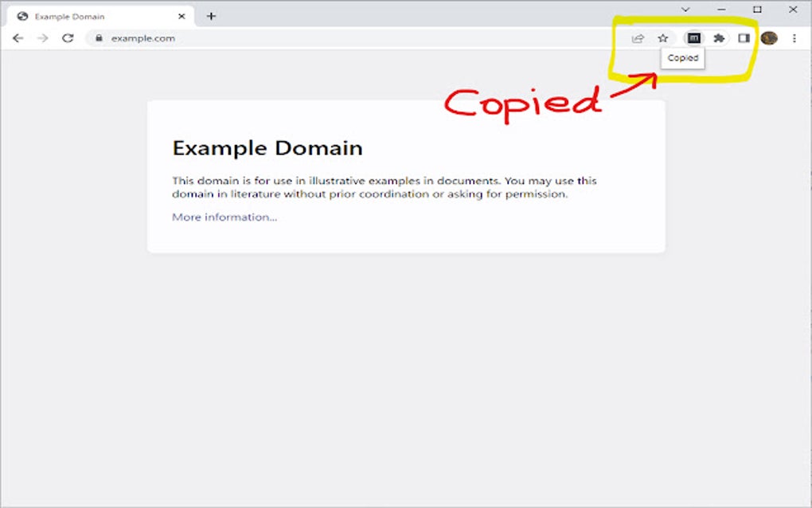
Task: Follow the 'More information...' link
Action: point(224,217)
